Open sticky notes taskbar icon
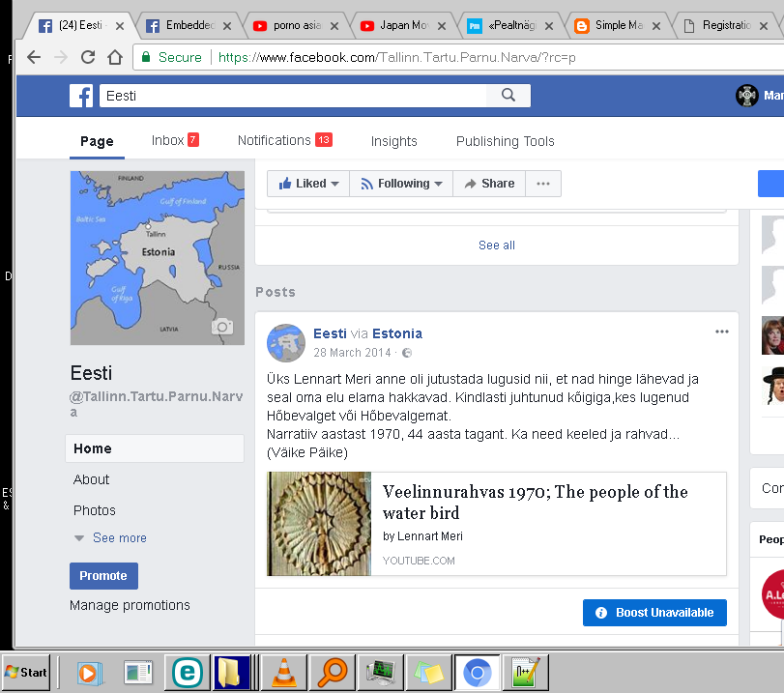The height and width of the screenshot is (693, 784). coord(428,673)
